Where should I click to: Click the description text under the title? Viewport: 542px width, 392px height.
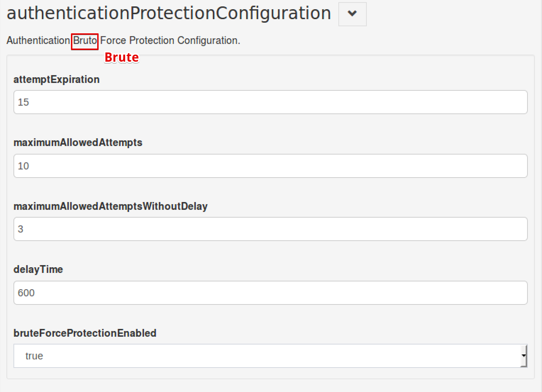(123, 40)
